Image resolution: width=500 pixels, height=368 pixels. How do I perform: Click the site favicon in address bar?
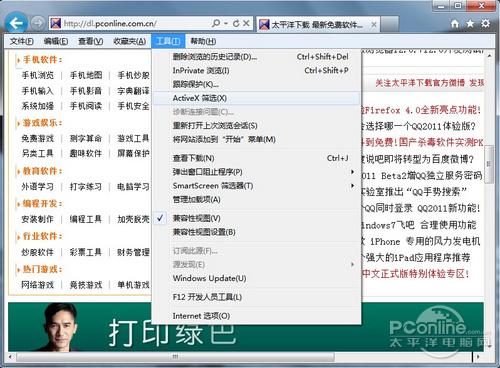[x=55, y=23]
